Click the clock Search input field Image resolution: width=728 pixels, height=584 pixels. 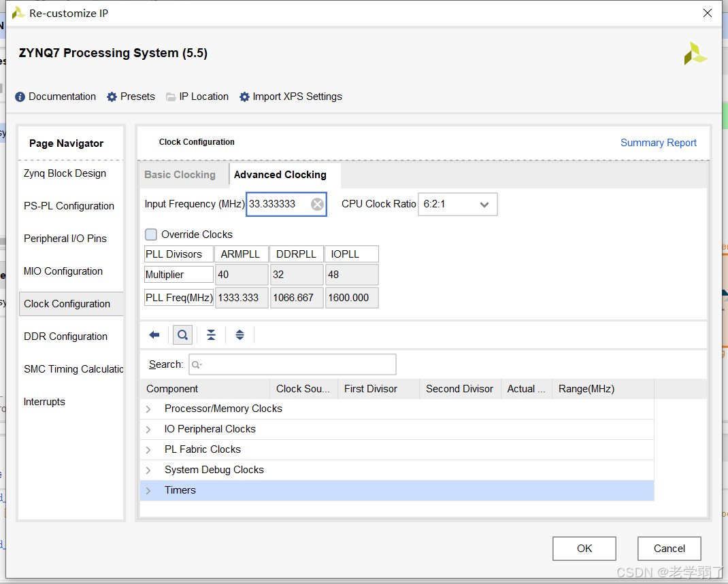point(293,364)
